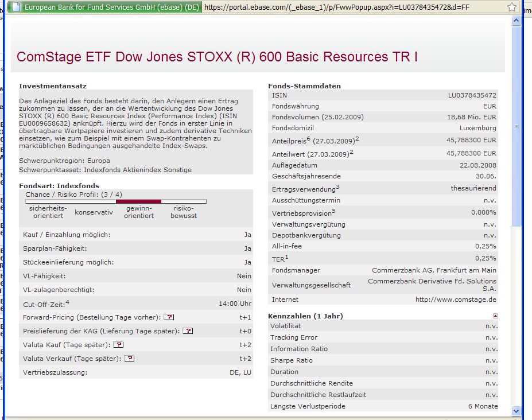Click the Stückeeinlieferung möglich label
The width and height of the screenshot is (532, 420).
(x=68, y=262)
